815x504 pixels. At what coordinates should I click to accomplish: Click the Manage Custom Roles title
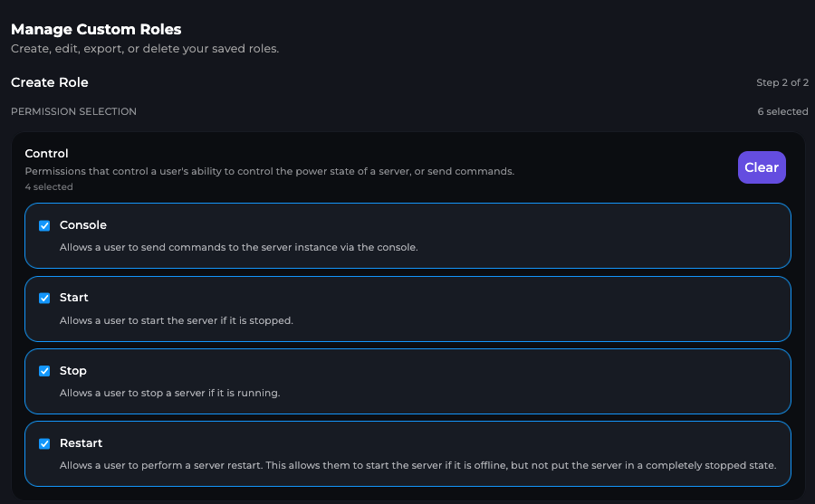click(x=96, y=29)
